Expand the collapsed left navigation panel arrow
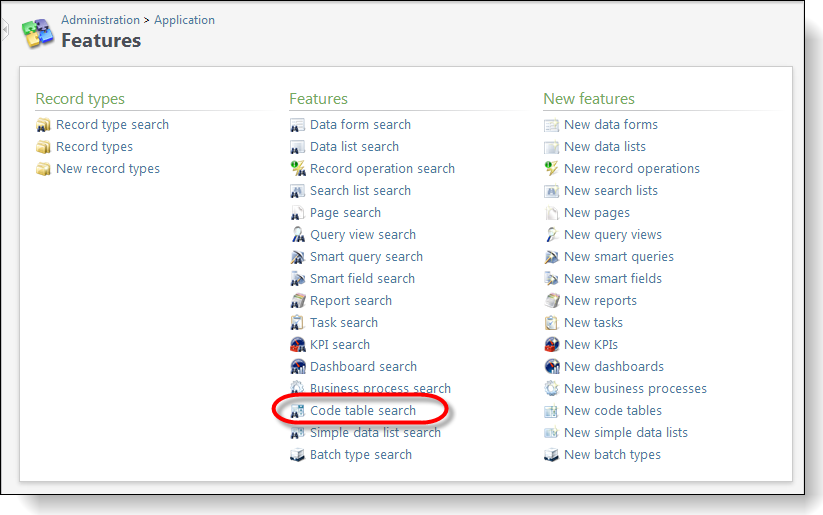Screen dimensions: 823x515 4,30
